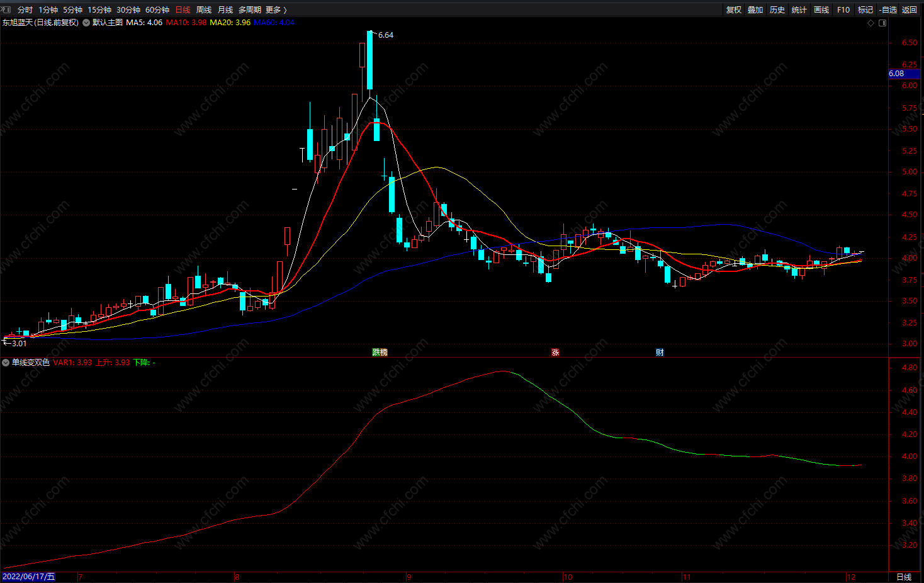Select the 日线 daily tab
This screenshot has height=583, width=924.
183,10
